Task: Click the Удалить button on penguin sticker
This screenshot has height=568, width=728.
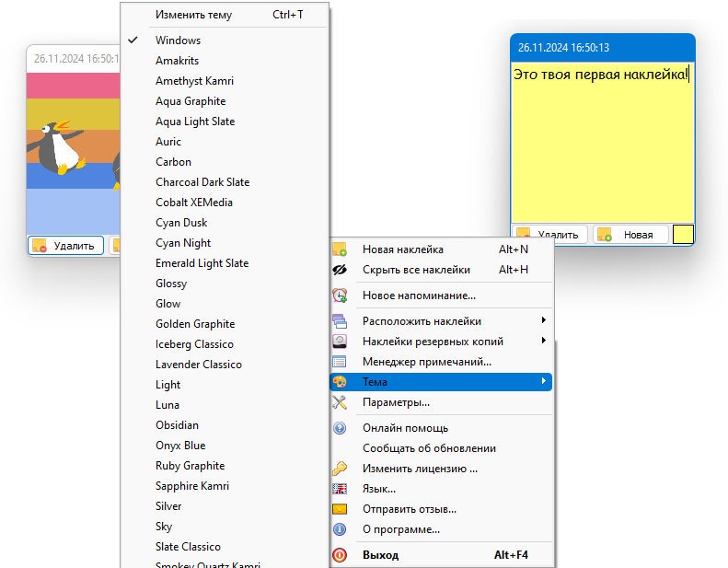Action: (x=65, y=246)
